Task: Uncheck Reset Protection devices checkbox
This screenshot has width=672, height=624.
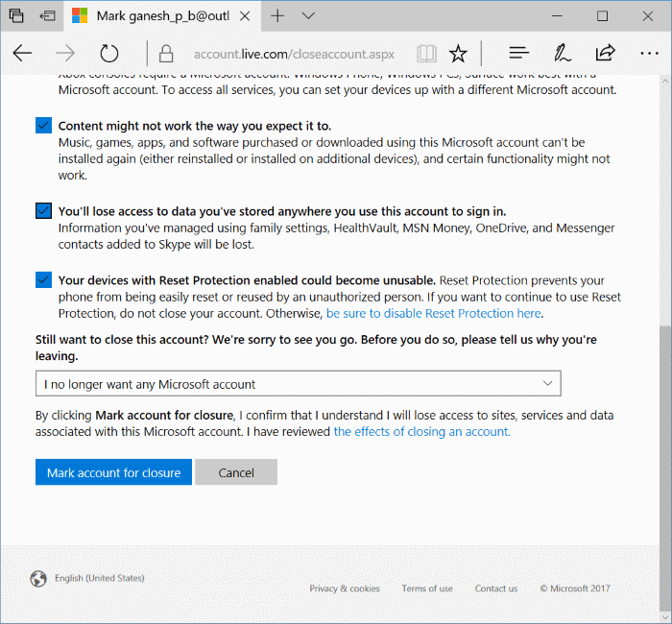Action: coord(43,280)
